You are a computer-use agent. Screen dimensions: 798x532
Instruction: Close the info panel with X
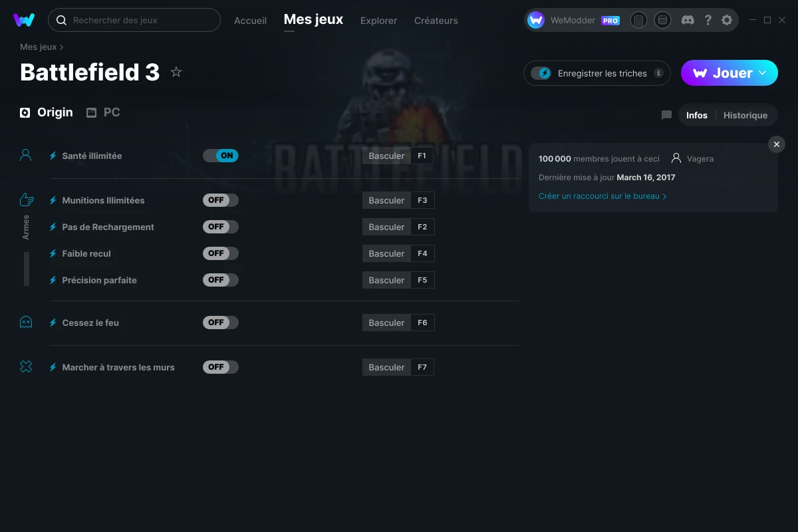777,144
